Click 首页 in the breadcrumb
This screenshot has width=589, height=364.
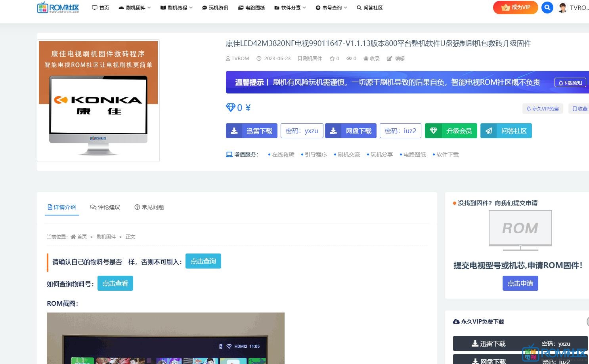pyautogui.click(x=82, y=237)
